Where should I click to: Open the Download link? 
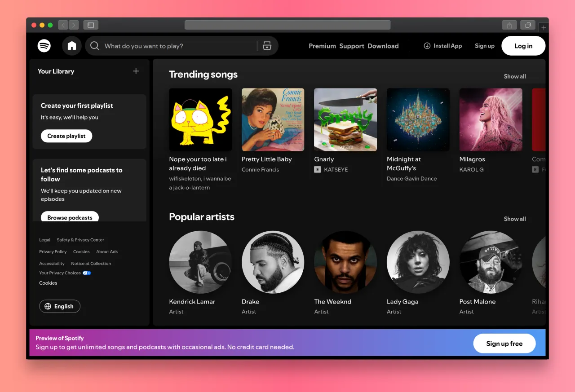(383, 46)
